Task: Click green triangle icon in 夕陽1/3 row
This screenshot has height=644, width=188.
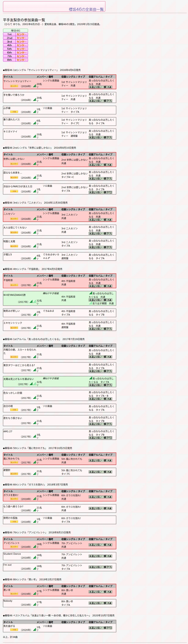Action: pyautogui.click(x=35, y=258)
